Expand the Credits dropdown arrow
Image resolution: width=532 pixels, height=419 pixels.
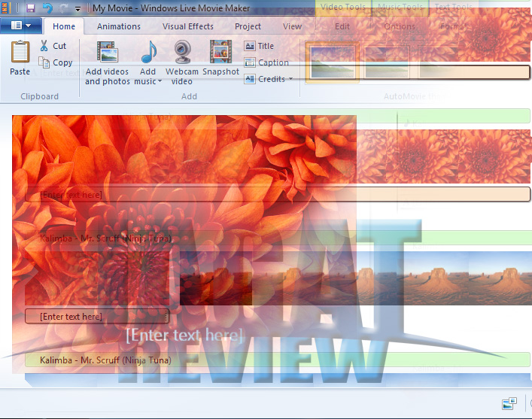[x=290, y=79]
